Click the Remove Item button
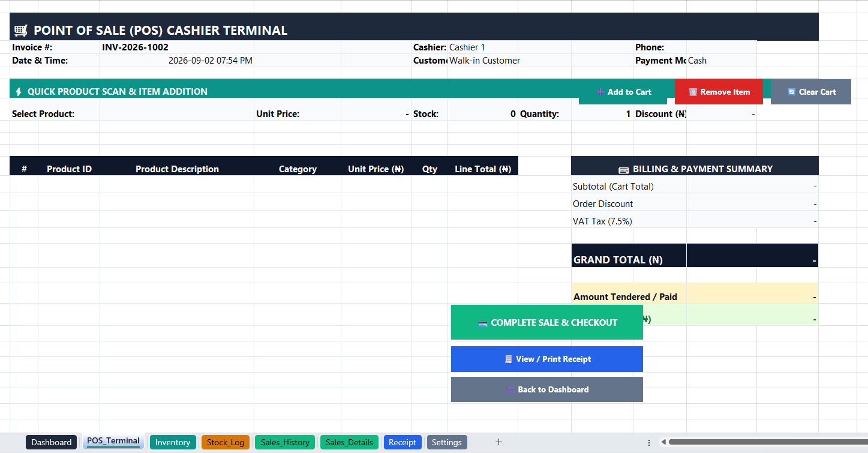868x453 pixels. (719, 92)
